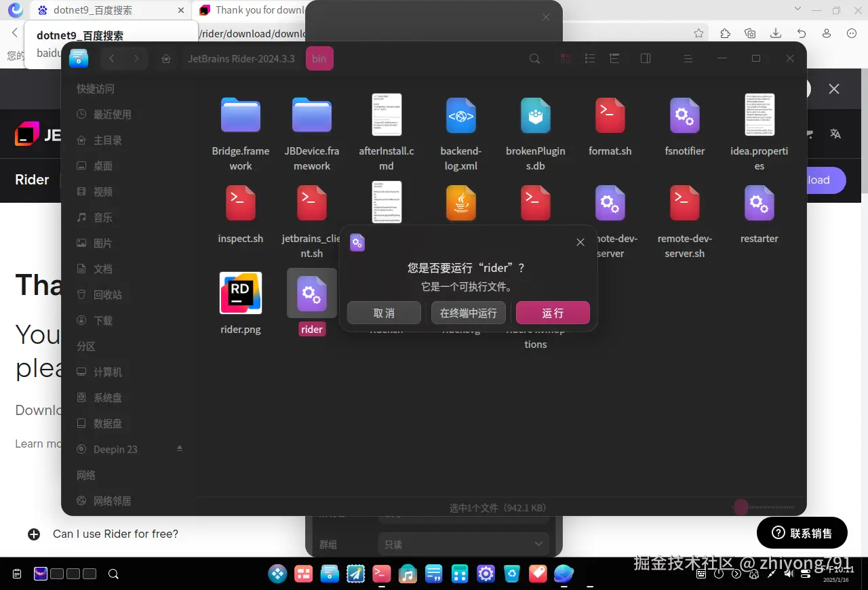This screenshot has height=590, width=868.
Task: Select the format.sh script
Action: [610, 115]
